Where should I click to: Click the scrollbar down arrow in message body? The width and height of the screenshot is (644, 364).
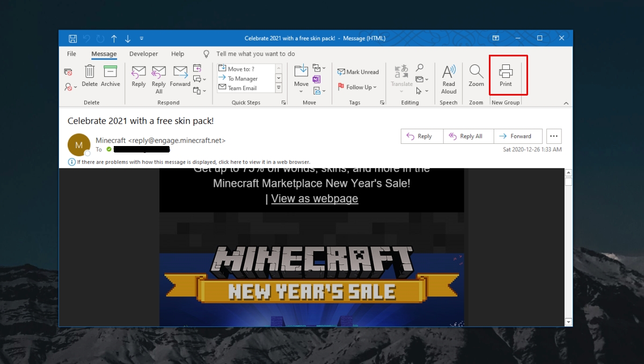pos(569,322)
